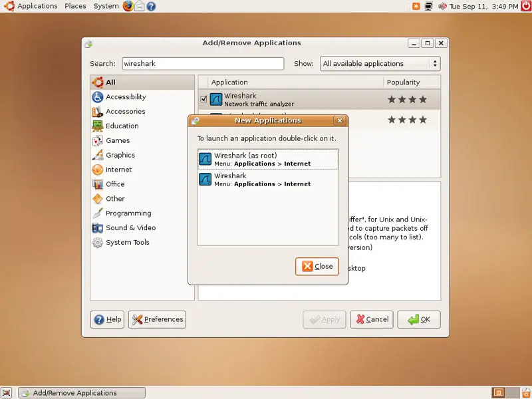The height and width of the screenshot is (399, 532).
Task: Select Wireshark (as root) launcher entry
Action: 267,160
